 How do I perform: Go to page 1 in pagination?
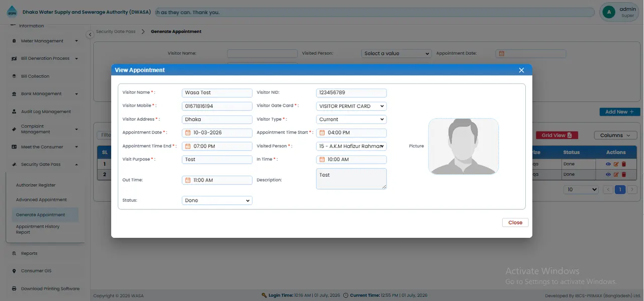point(620,190)
